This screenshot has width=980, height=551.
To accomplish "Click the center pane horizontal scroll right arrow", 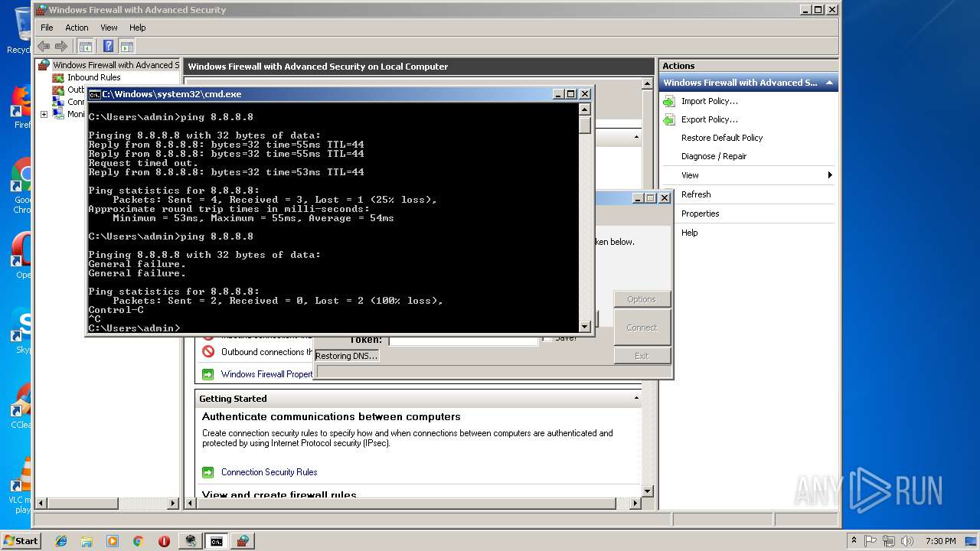I will tap(635, 504).
